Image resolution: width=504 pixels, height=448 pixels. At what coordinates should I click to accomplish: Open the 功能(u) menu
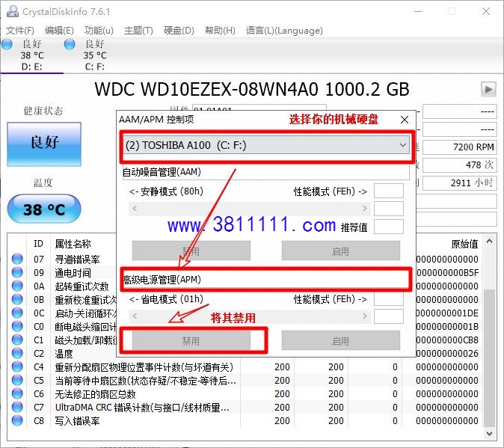pyautogui.click(x=99, y=31)
